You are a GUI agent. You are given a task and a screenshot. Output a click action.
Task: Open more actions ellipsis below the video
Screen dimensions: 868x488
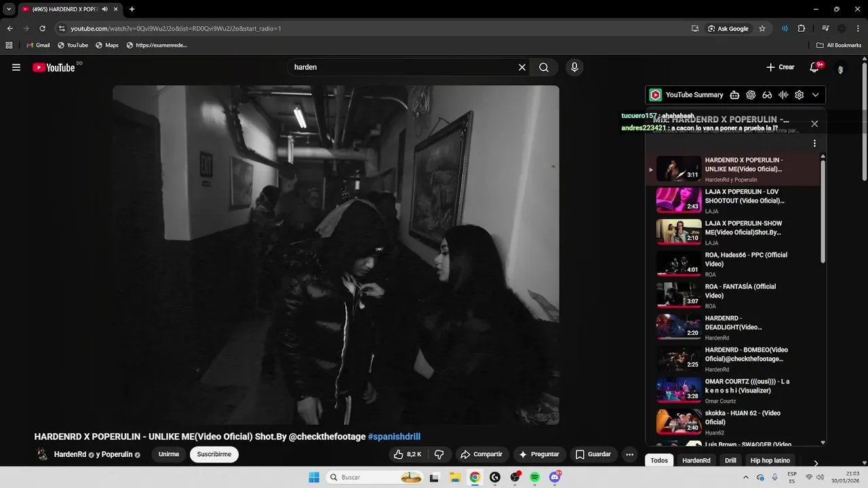(629, 454)
